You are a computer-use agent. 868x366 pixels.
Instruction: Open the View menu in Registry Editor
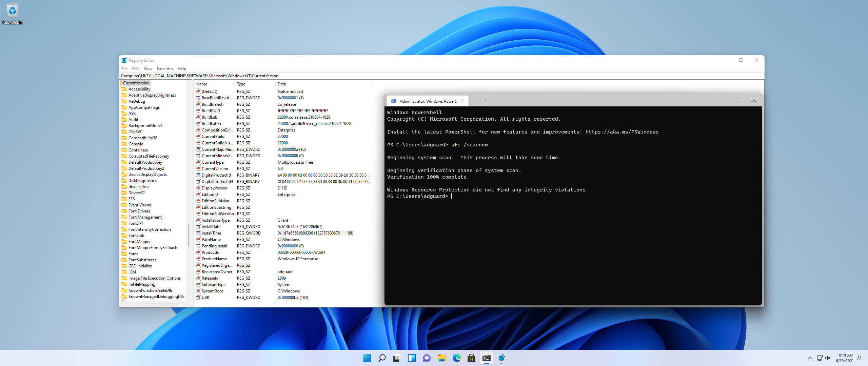148,69
